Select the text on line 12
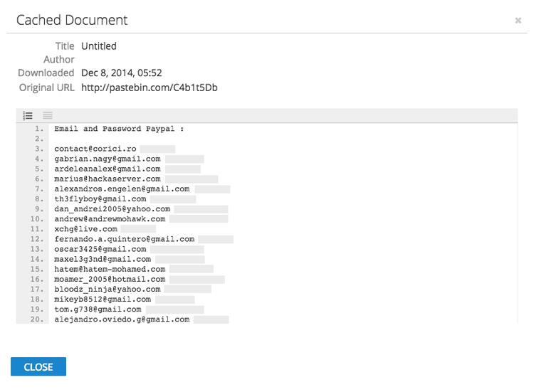Viewport: 534px width, 392px height. point(124,239)
